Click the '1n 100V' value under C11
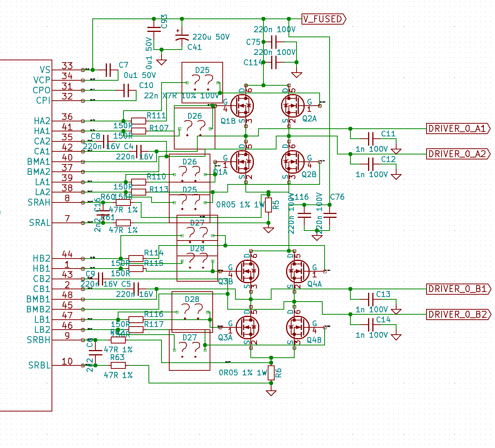Image resolution: width=495 pixels, height=448 pixels. tap(372, 149)
